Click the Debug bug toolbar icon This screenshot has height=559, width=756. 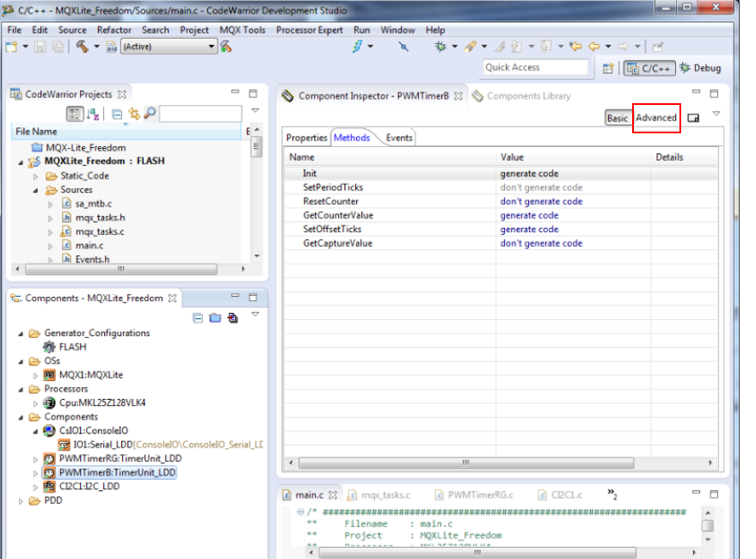[440, 46]
